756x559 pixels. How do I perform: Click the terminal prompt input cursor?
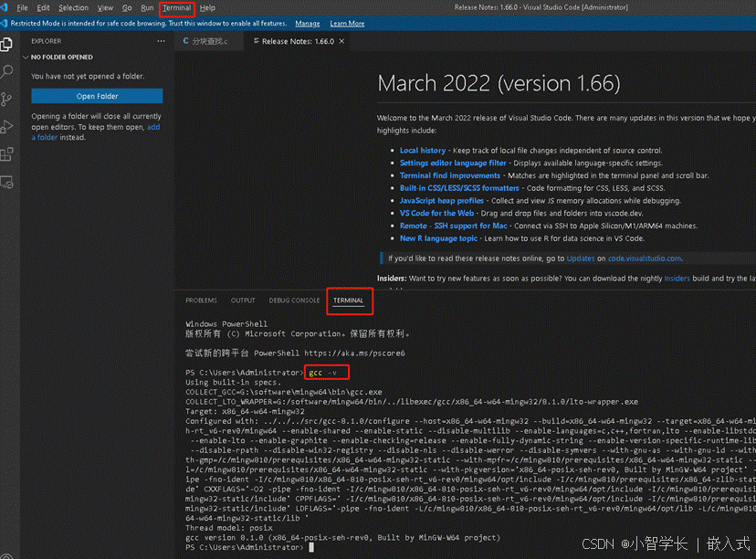point(311,547)
